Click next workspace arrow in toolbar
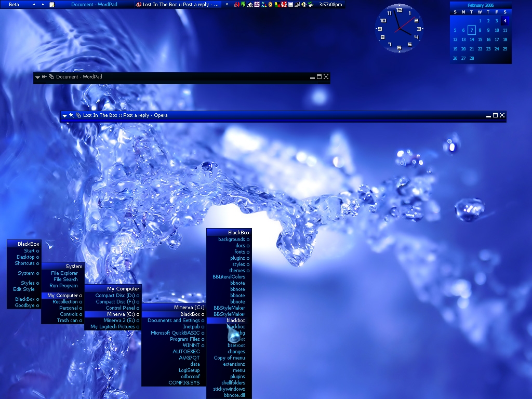The width and height of the screenshot is (532, 399). (x=43, y=5)
